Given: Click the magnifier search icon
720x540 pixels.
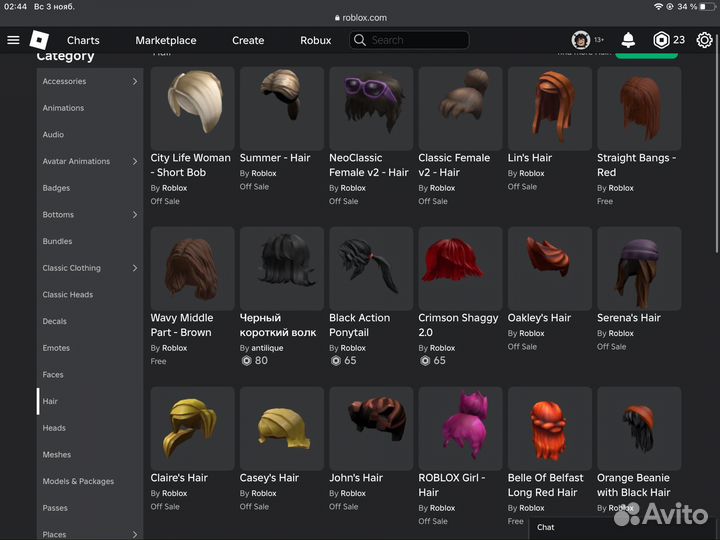Looking at the screenshot, I should point(360,40).
